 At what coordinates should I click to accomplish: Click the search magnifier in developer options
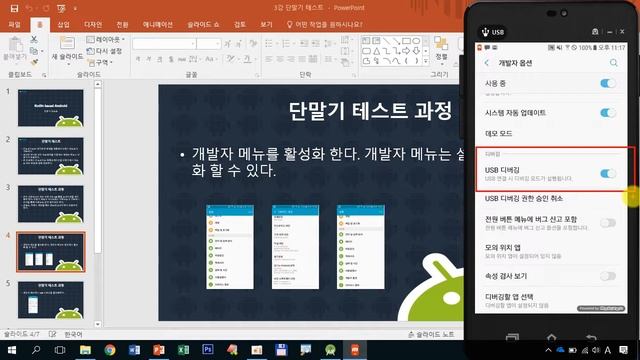[613, 63]
